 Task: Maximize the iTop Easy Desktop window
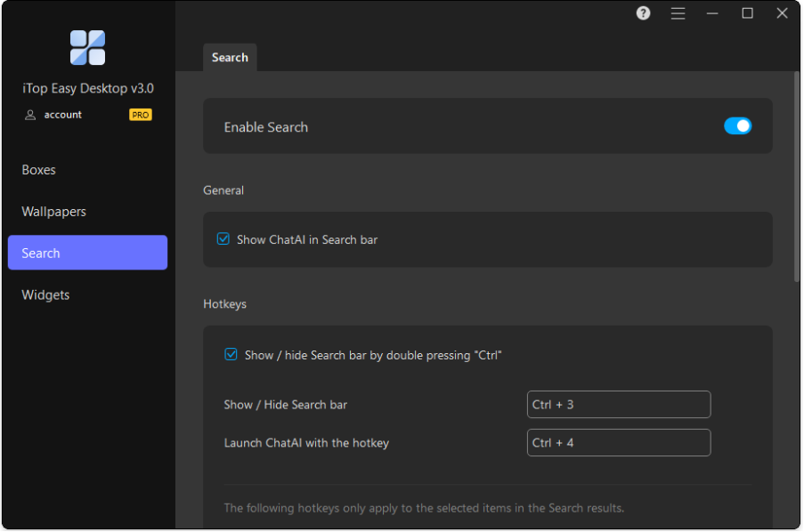747,13
